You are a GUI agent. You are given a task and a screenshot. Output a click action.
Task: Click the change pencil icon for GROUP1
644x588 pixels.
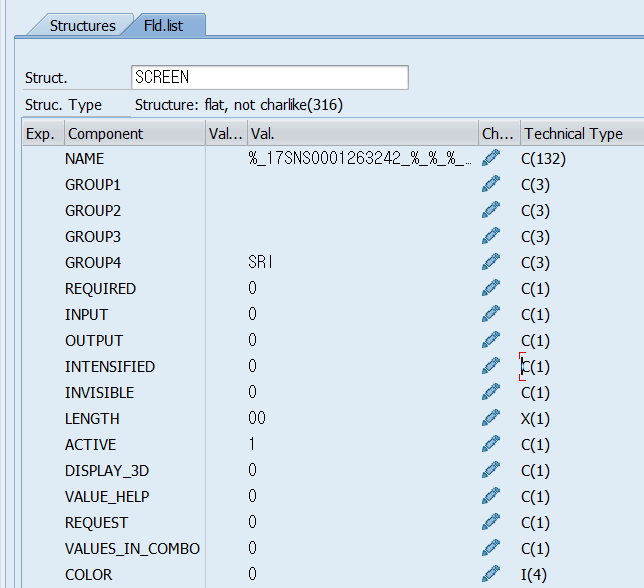[x=491, y=184]
